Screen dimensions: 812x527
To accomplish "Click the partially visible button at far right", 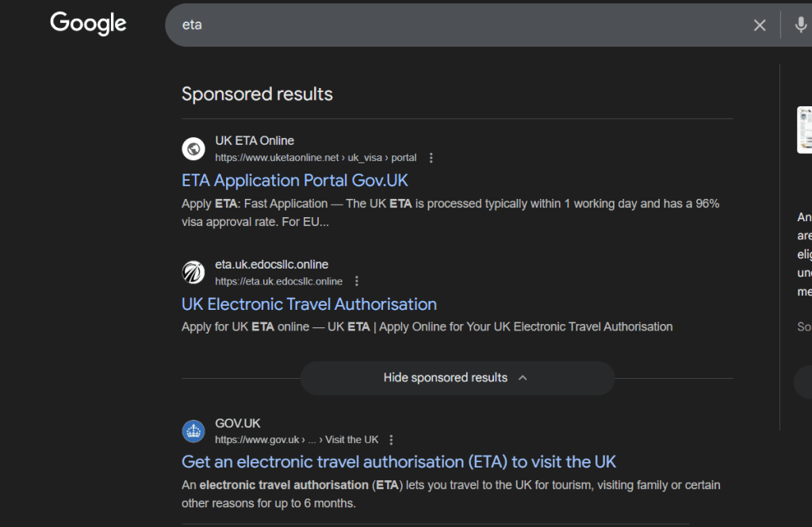I will pyautogui.click(x=805, y=383).
